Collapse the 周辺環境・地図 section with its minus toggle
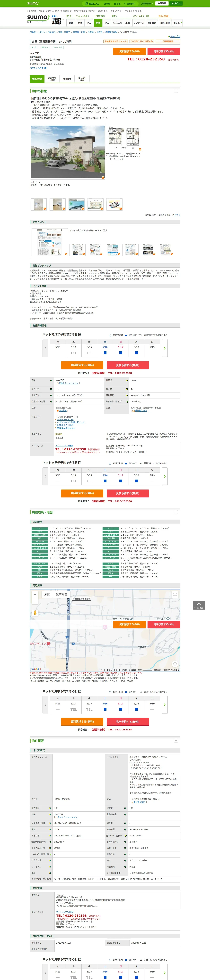 [x=176, y=512]
